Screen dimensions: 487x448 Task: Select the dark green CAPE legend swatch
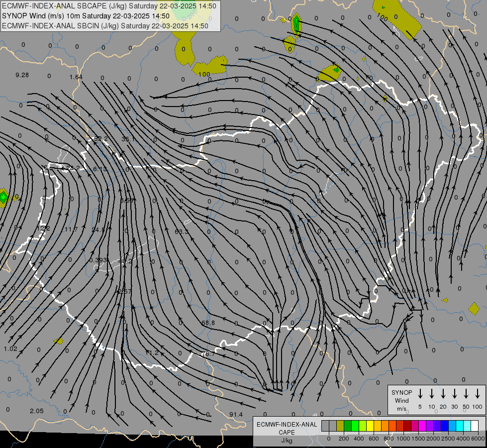(x=348, y=426)
